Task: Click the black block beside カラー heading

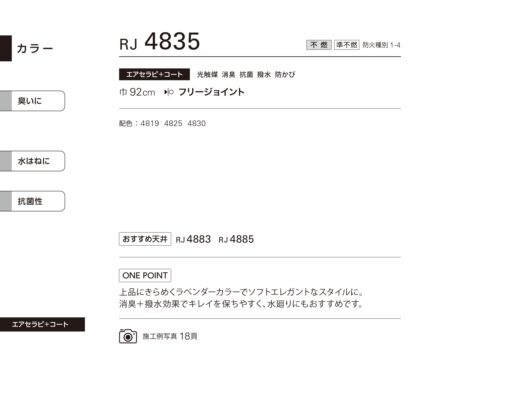Action: click(x=6, y=48)
